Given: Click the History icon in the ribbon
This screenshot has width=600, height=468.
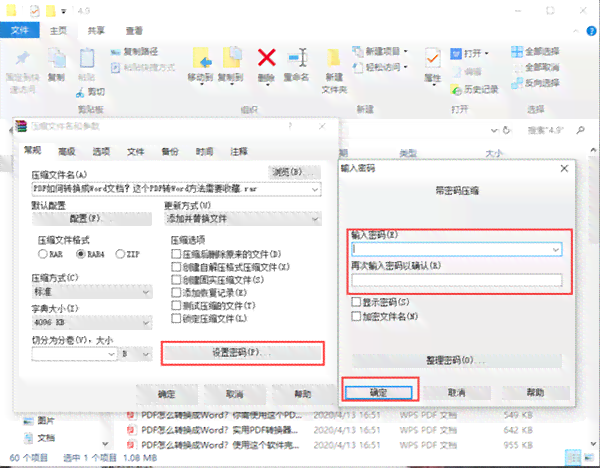Looking at the screenshot, I should coord(456,90).
